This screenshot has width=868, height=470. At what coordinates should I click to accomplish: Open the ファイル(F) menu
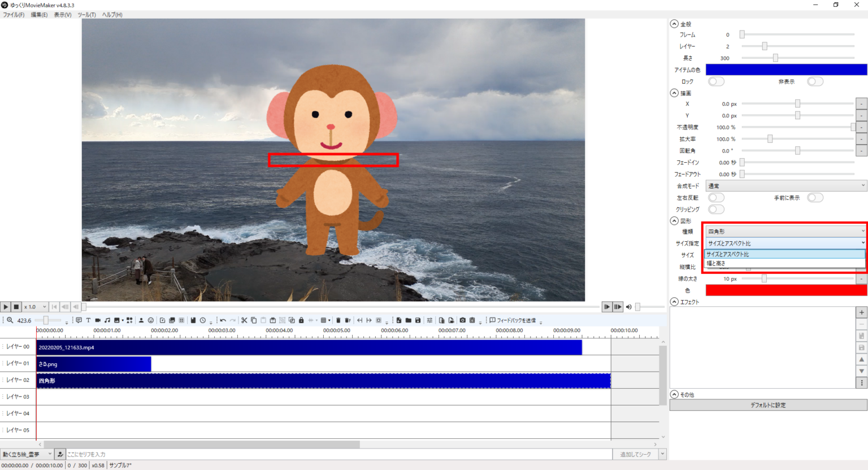14,15
